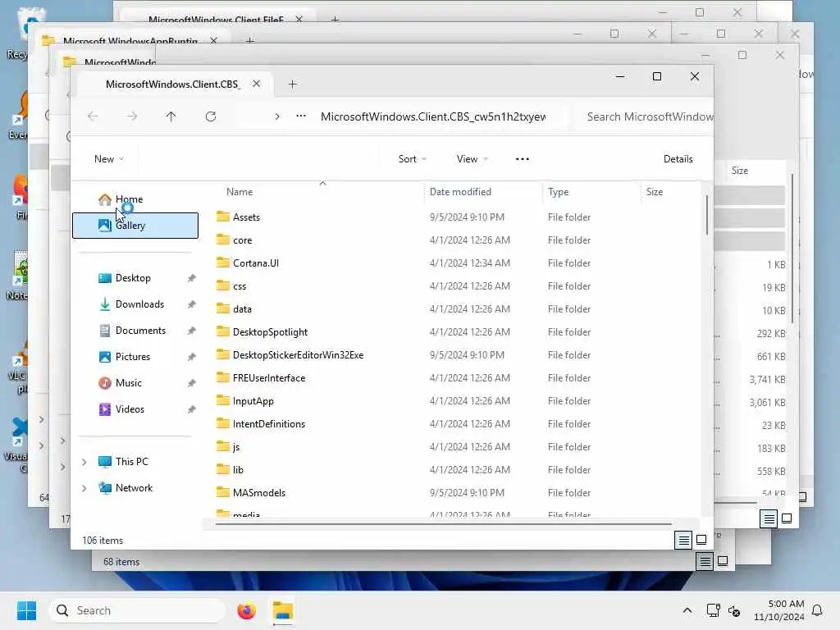Toggle the Details pane button

tap(678, 158)
